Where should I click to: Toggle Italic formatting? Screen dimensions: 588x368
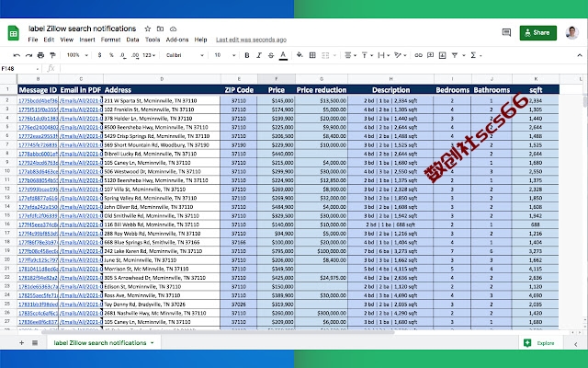click(259, 55)
